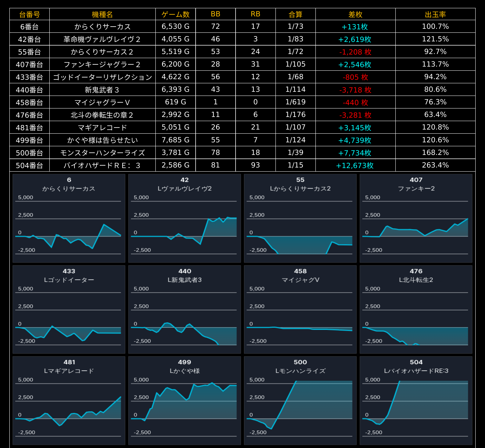
Task: Click the 機種名 column header
Action: (102, 14)
